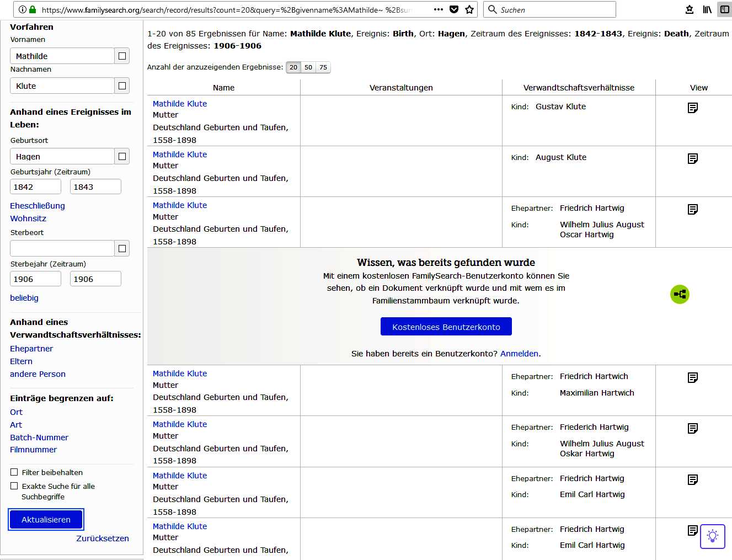Click the Pocket save icon
732x560 pixels.
point(454,9)
